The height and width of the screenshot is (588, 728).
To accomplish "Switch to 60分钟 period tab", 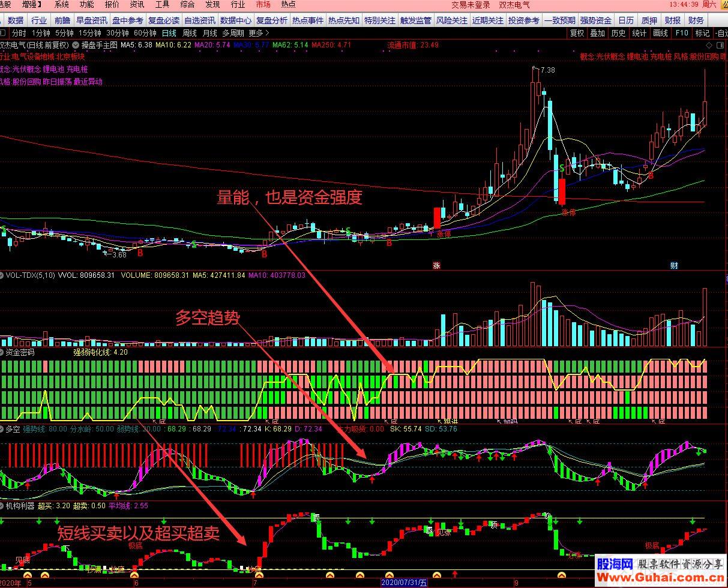I will coord(145,33).
